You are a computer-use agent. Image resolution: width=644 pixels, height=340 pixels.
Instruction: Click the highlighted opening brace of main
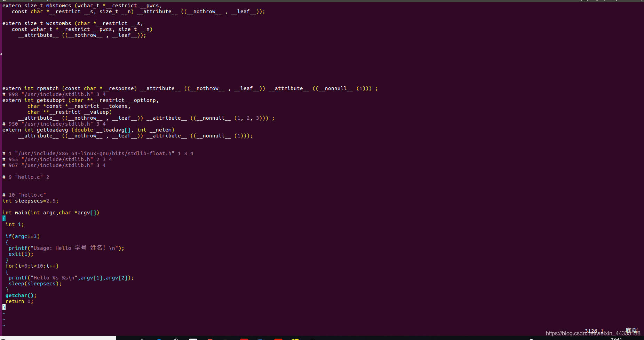pyautogui.click(x=4, y=219)
